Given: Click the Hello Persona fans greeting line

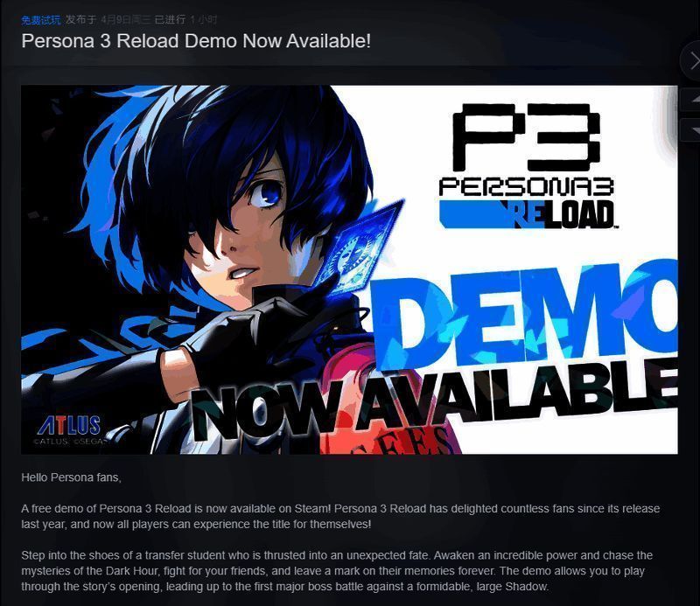Looking at the screenshot, I should coord(72,477).
